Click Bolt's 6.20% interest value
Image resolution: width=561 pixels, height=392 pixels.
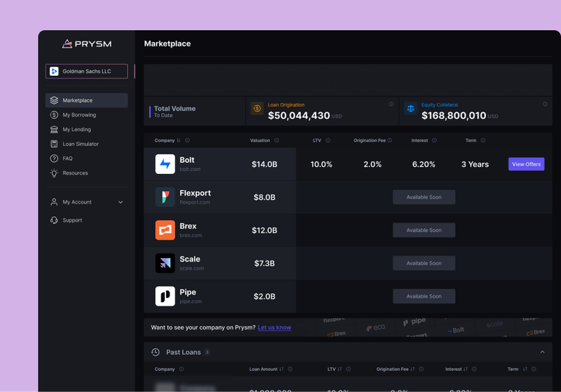point(424,164)
